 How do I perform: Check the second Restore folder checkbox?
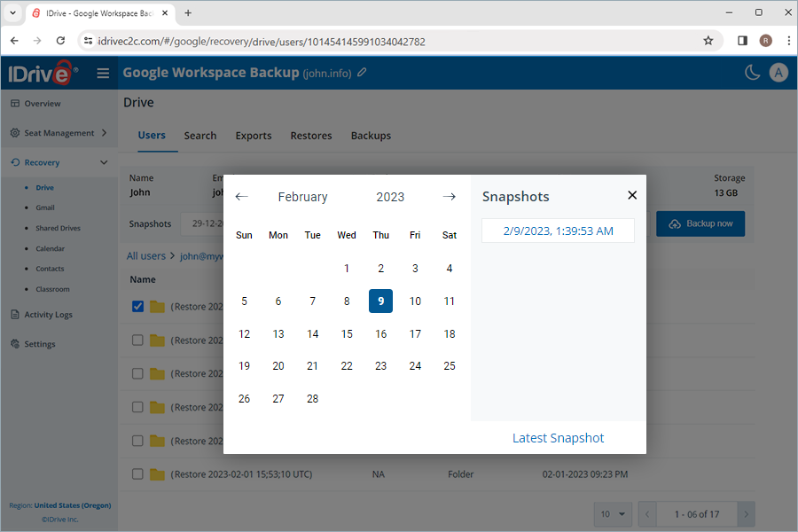(x=137, y=340)
